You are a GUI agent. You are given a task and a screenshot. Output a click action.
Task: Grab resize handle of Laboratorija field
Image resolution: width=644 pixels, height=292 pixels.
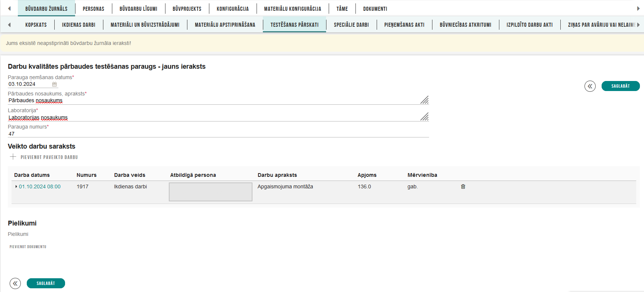pos(424,117)
